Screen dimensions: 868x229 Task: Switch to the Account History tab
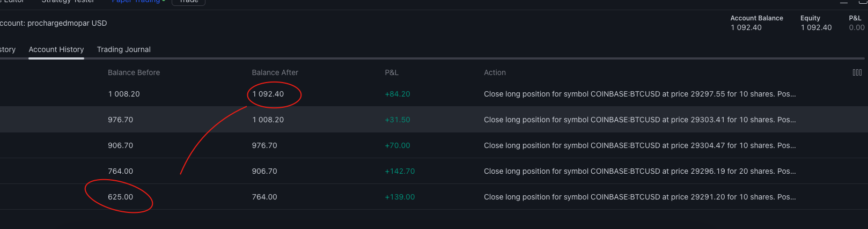(x=56, y=49)
